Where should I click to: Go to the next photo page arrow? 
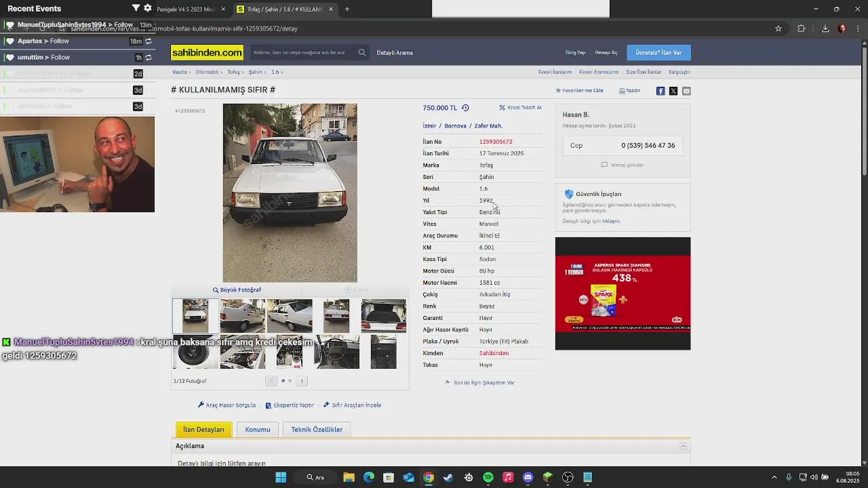coord(302,381)
